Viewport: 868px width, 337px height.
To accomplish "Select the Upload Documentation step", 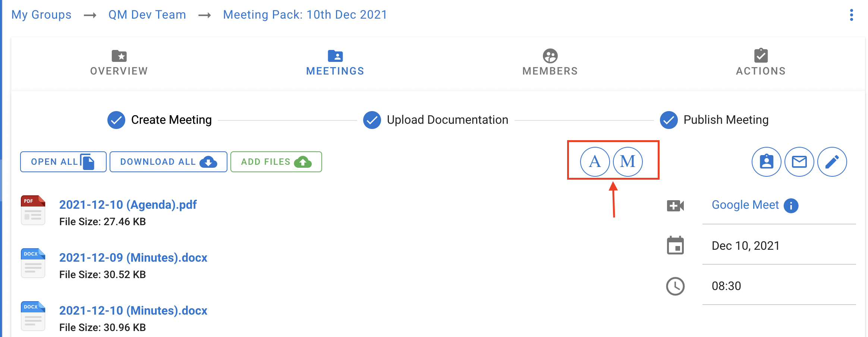I will [435, 120].
